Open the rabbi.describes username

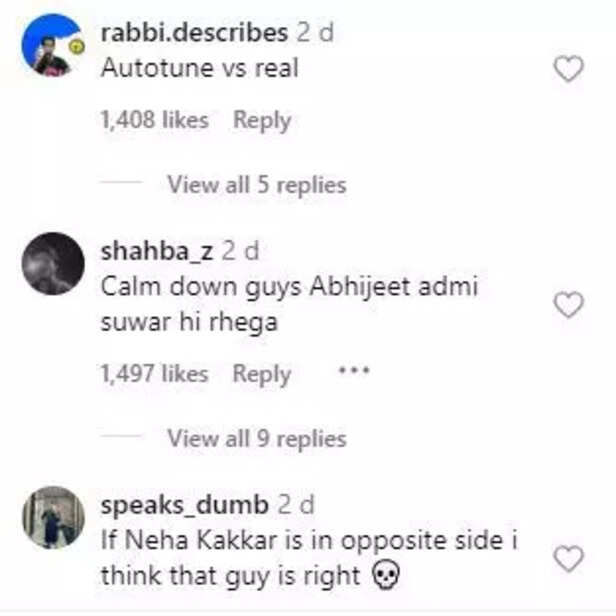[x=194, y=32]
